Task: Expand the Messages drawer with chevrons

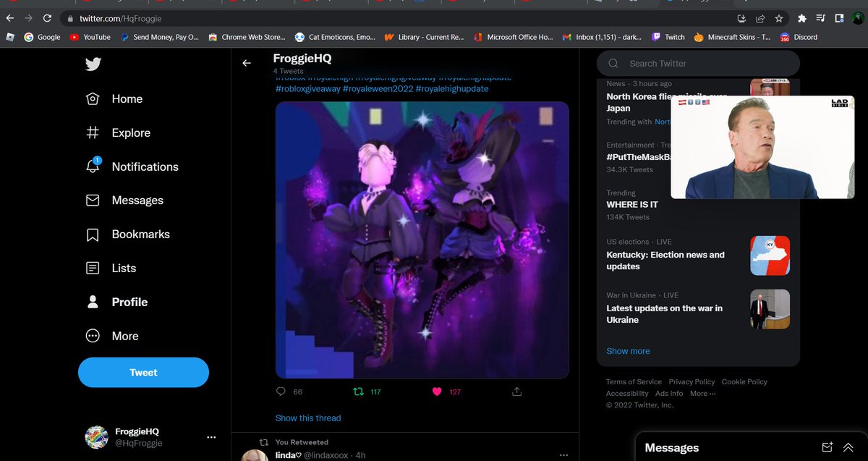Action: (x=848, y=447)
